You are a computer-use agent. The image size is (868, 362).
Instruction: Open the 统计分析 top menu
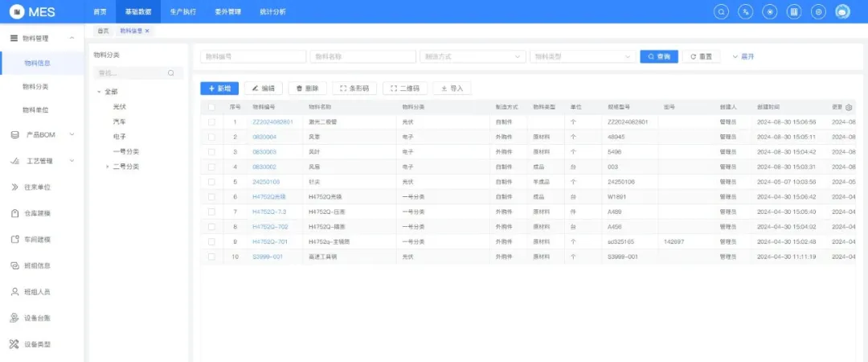pos(273,11)
